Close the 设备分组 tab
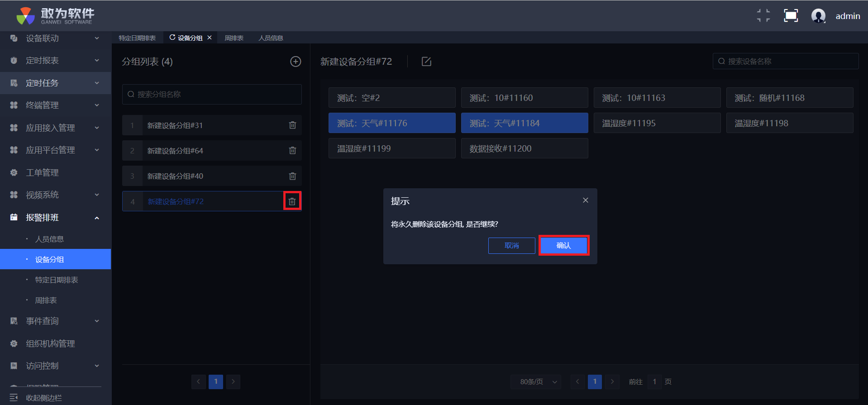The width and height of the screenshot is (868, 405). point(210,38)
